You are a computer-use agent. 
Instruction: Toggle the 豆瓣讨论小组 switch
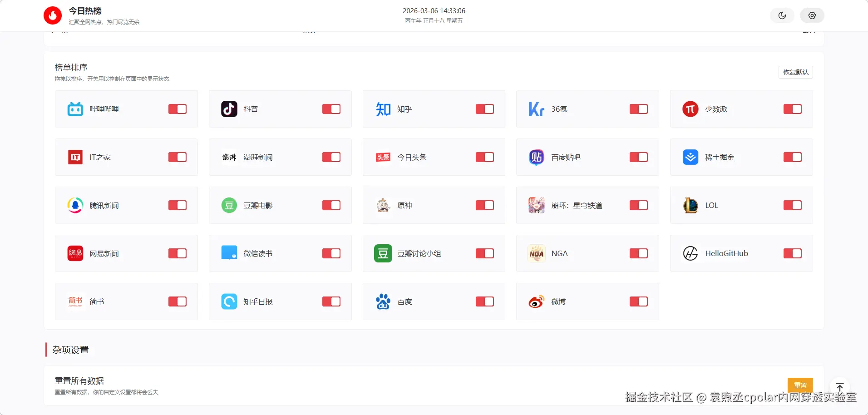tap(485, 253)
